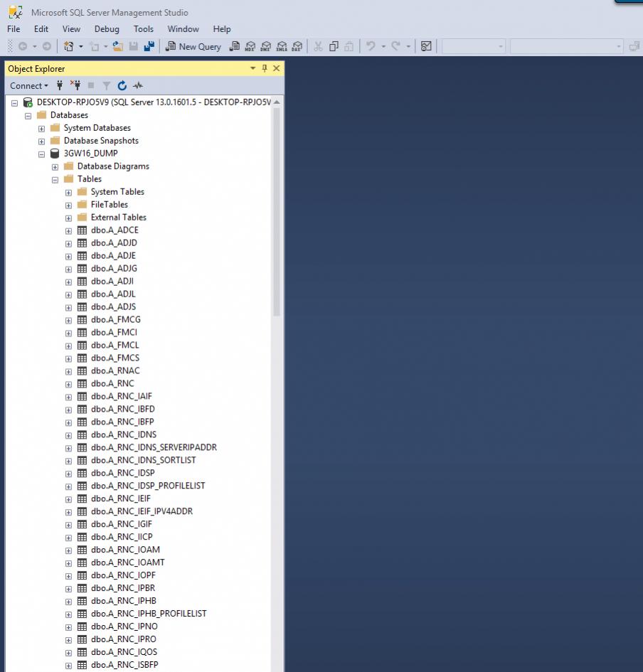Click the Object Explorer scroll up arrow
The width and height of the screenshot is (643, 672).
pos(277,102)
